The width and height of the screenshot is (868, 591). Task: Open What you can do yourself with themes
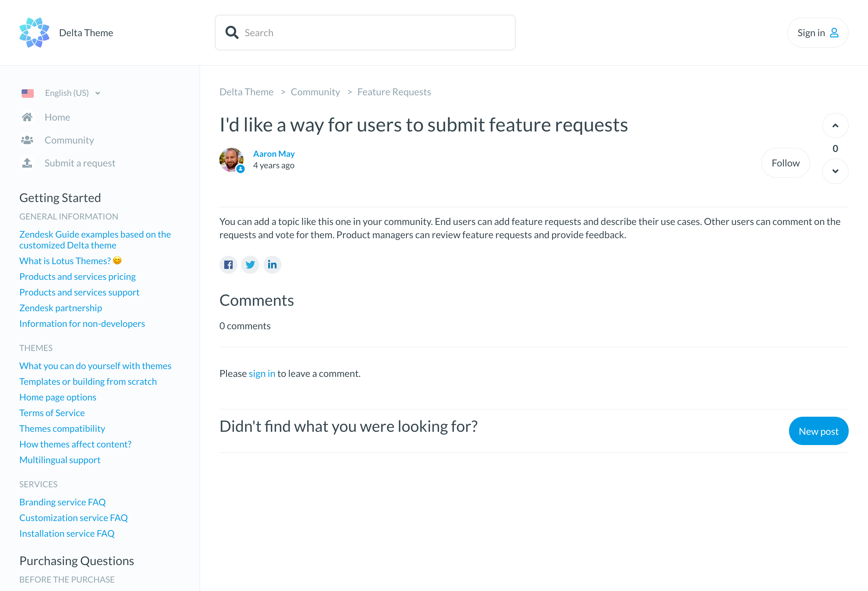pyautogui.click(x=95, y=366)
